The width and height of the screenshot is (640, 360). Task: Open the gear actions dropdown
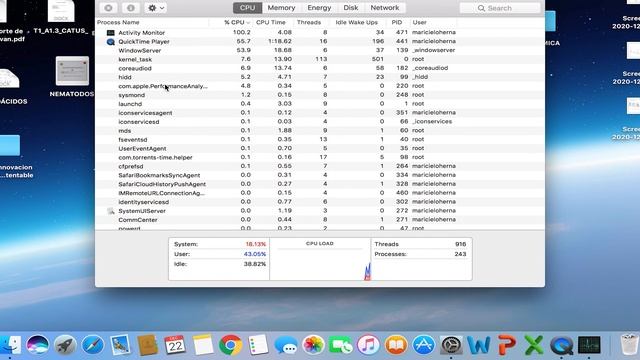point(156,8)
